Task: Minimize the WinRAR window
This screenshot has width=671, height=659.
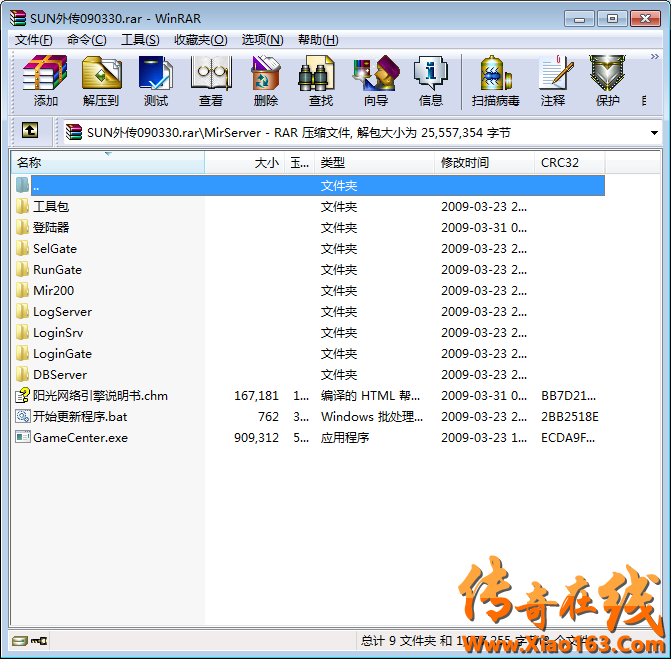Action: (579, 19)
